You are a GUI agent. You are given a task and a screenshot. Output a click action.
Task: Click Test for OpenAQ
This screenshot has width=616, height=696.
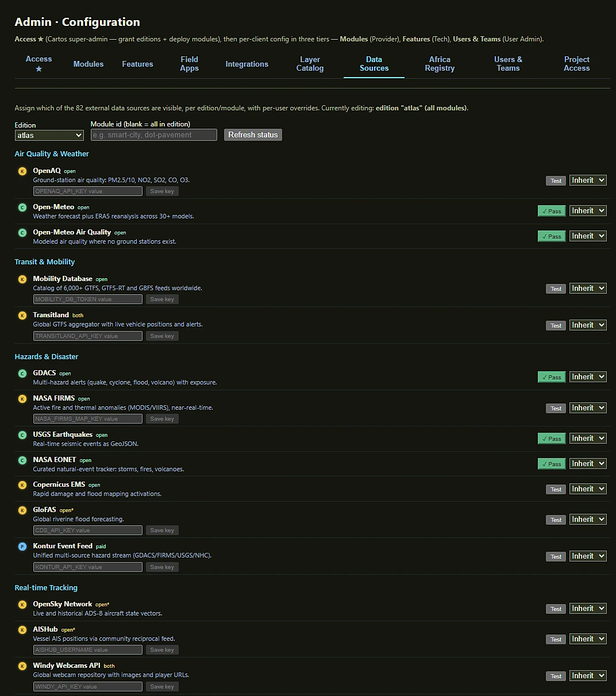click(x=556, y=180)
